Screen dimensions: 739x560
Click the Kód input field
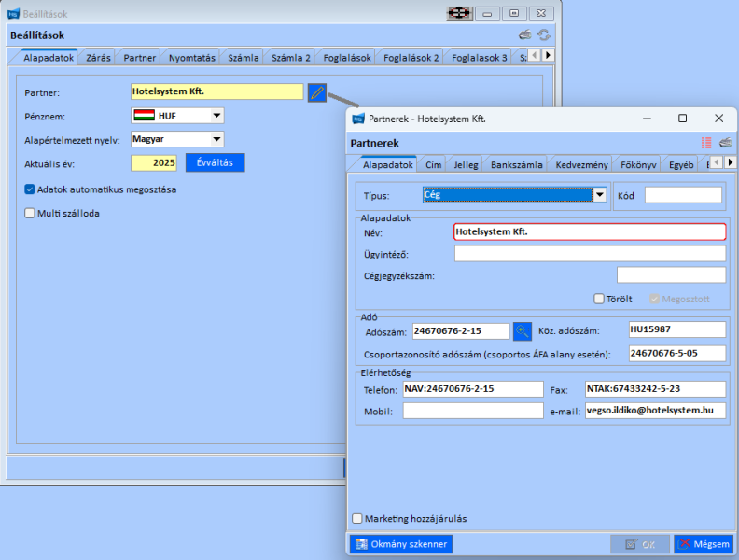tap(683, 195)
